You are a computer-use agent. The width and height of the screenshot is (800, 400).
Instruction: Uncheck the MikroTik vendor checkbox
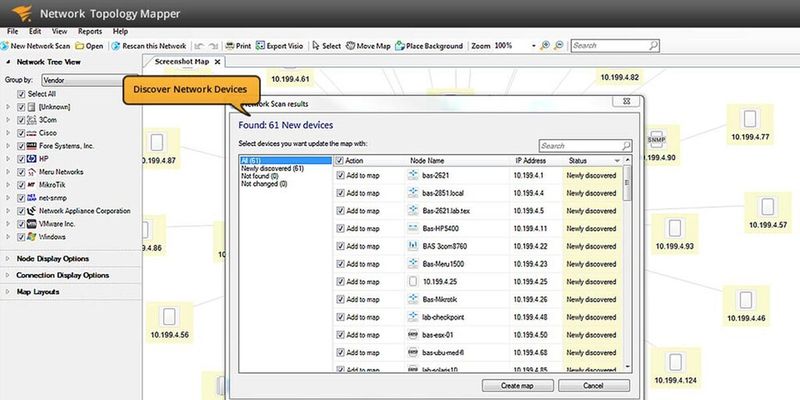tap(21, 185)
